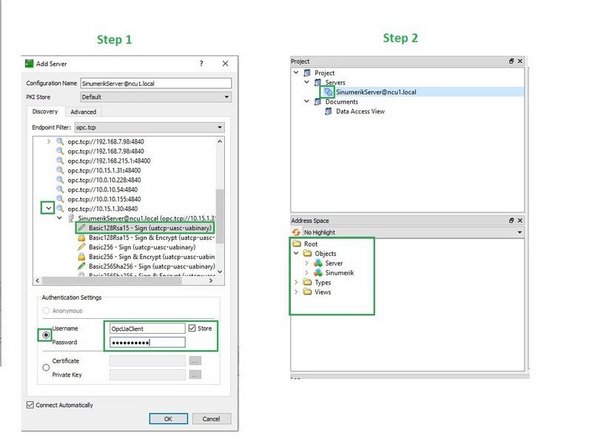Open the No Highlight dropdown
The width and height of the screenshot is (592, 444).
pyautogui.click(x=520, y=232)
